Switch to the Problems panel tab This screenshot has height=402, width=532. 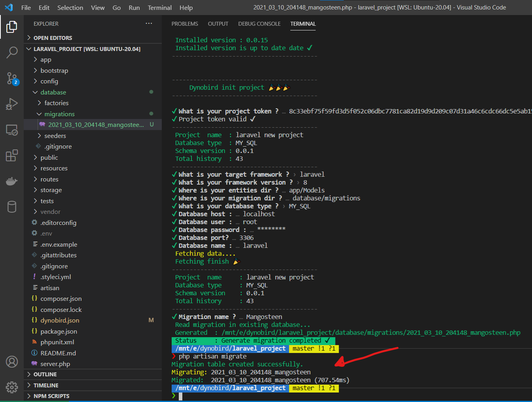[185, 24]
